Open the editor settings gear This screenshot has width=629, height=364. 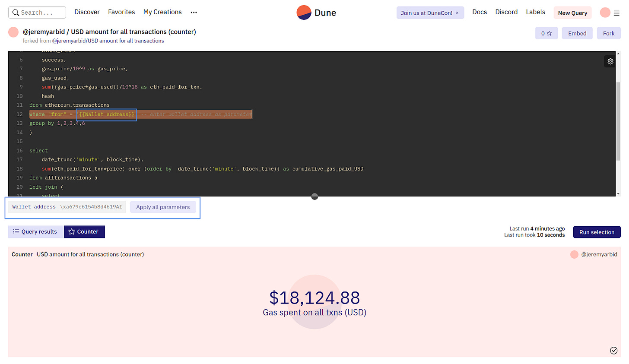[x=610, y=61]
